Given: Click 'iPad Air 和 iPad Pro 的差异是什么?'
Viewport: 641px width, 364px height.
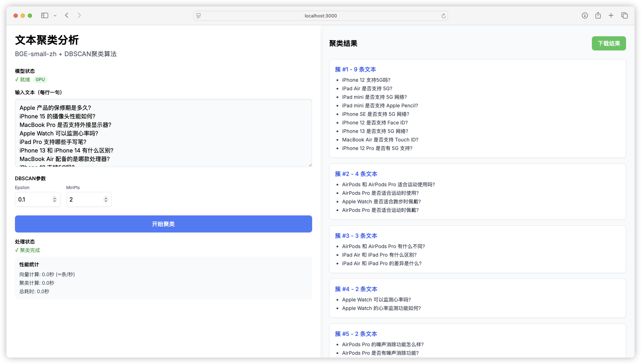Looking at the screenshot, I should (382, 263).
